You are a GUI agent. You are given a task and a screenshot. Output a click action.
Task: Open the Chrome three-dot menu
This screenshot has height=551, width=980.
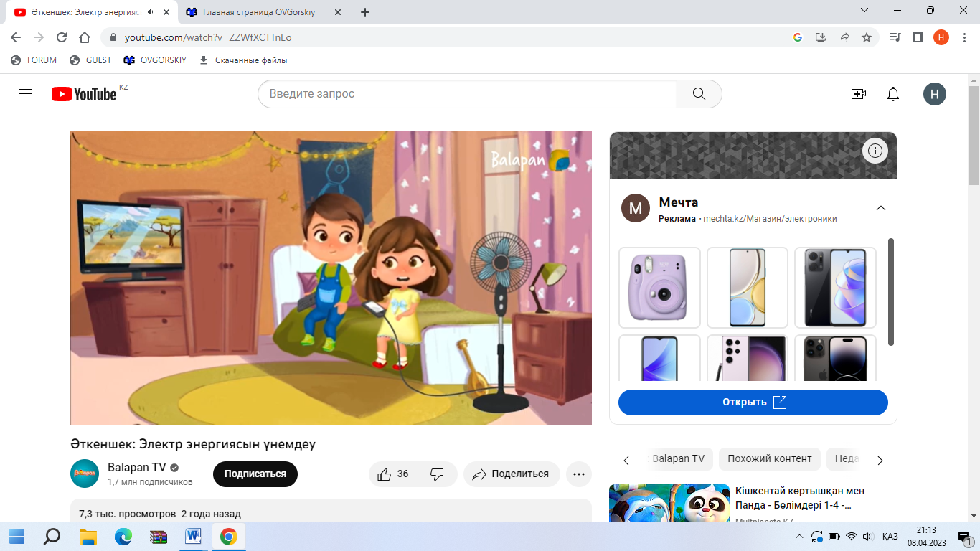pyautogui.click(x=964, y=37)
